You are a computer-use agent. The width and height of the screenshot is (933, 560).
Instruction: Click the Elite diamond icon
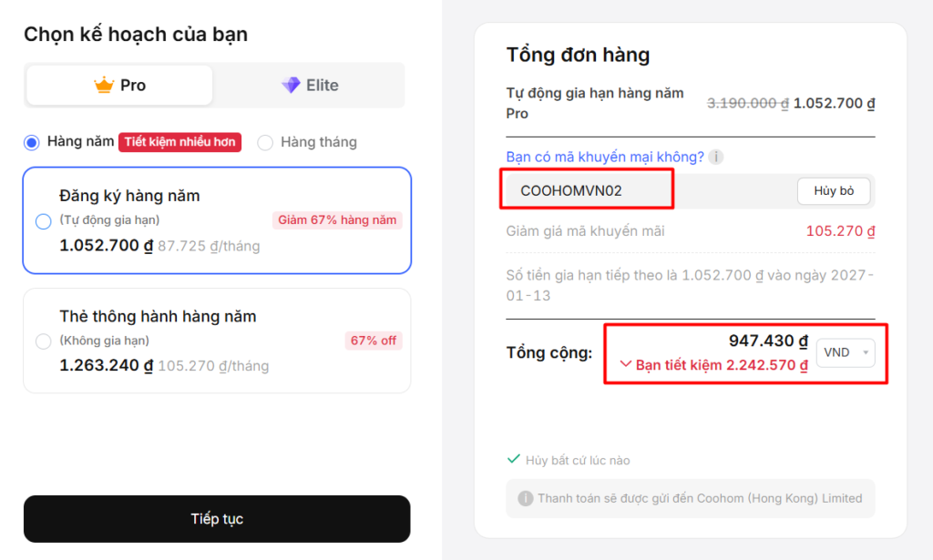tap(291, 86)
